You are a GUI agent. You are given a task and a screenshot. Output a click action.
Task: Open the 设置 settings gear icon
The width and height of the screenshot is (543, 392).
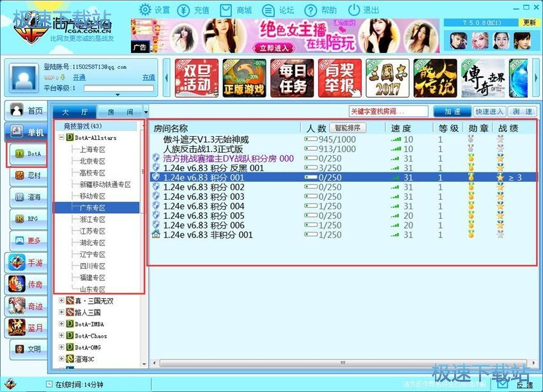click(145, 10)
